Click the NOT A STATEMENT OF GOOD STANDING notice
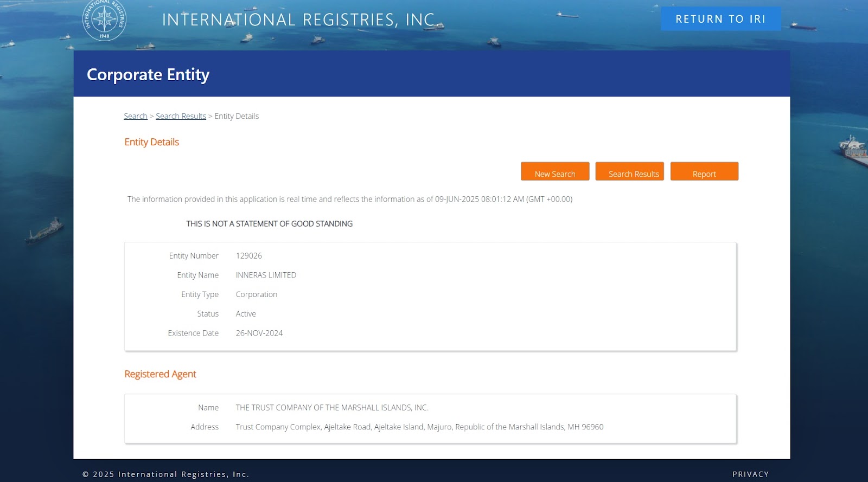 pyautogui.click(x=270, y=224)
